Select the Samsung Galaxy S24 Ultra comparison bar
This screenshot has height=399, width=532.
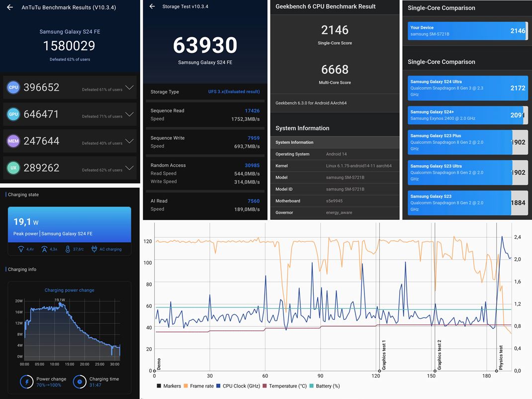click(467, 88)
